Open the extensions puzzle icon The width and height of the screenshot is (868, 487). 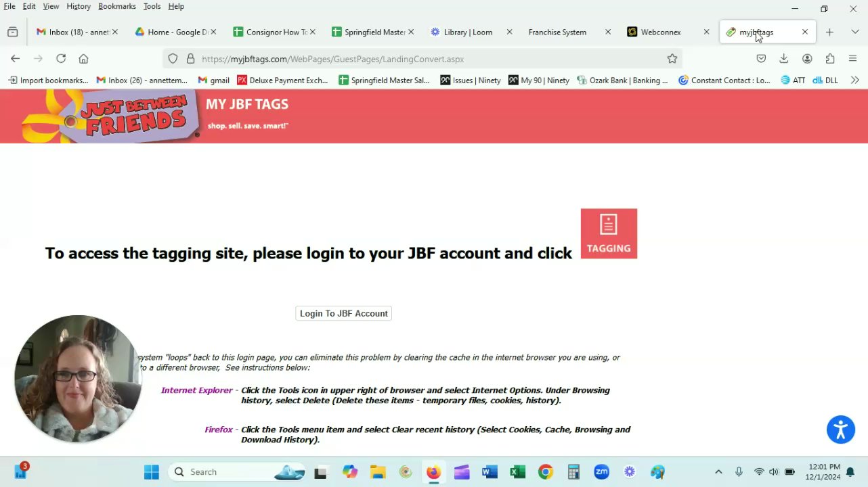point(830,59)
